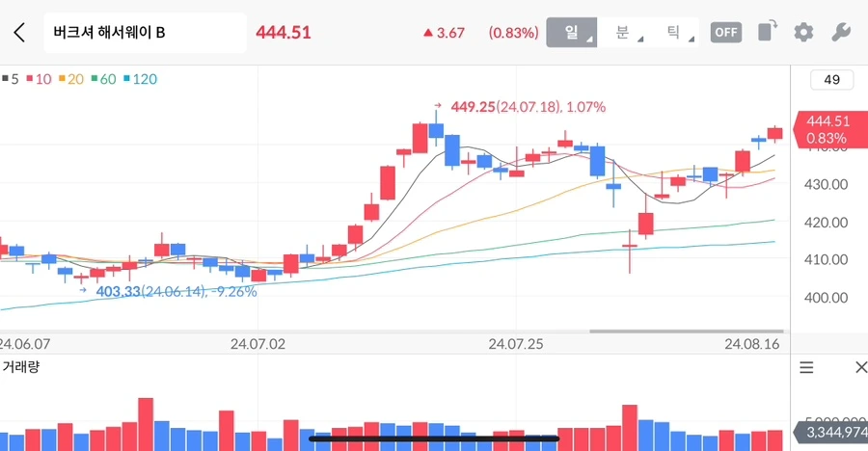868x451 pixels.
Task: Click the 400.00 price axis label
Action: pyautogui.click(x=826, y=298)
